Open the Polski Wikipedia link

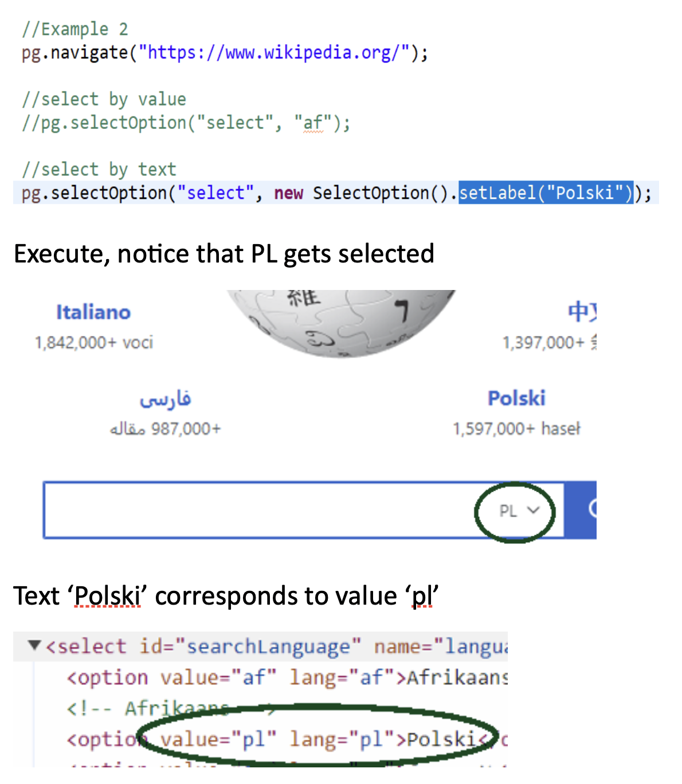pos(516,397)
